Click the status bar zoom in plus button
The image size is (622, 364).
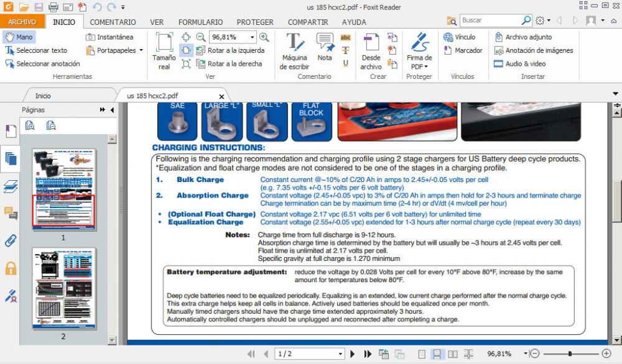click(606, 353)
